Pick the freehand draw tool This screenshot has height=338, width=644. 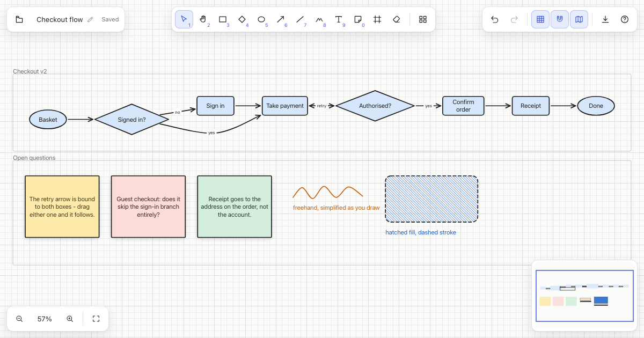click(x=319, y=19)
